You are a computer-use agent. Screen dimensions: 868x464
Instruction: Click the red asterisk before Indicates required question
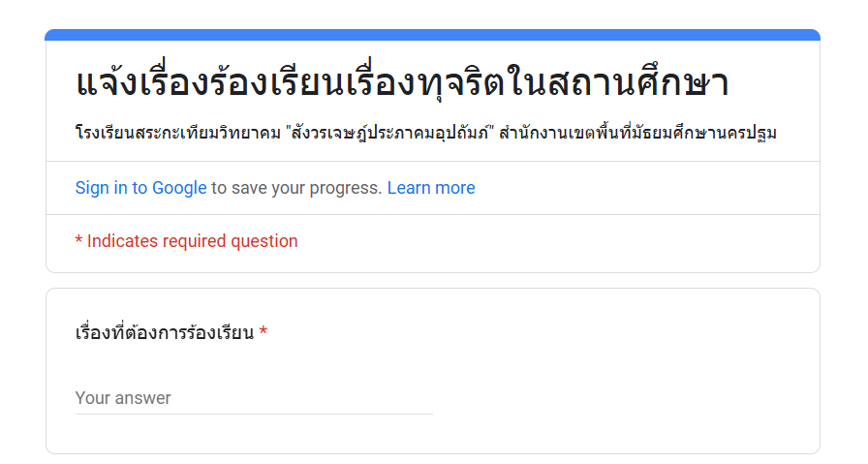point(78,240)
